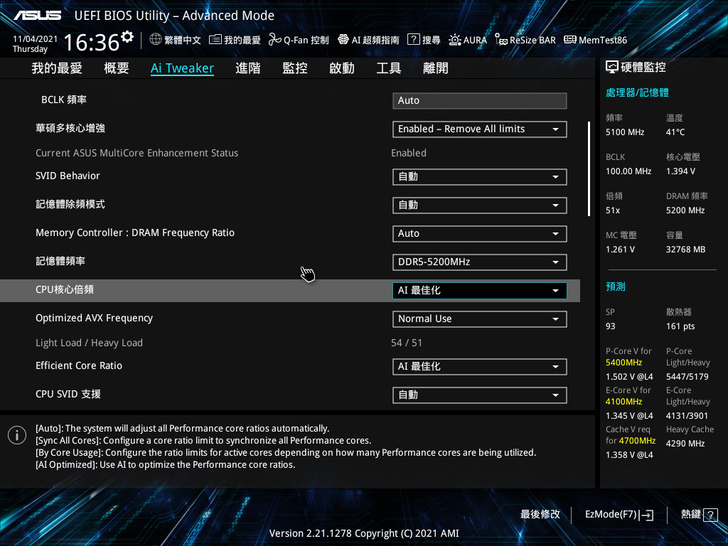Click the 32768 MB capacity value

(x=686, y=249)
